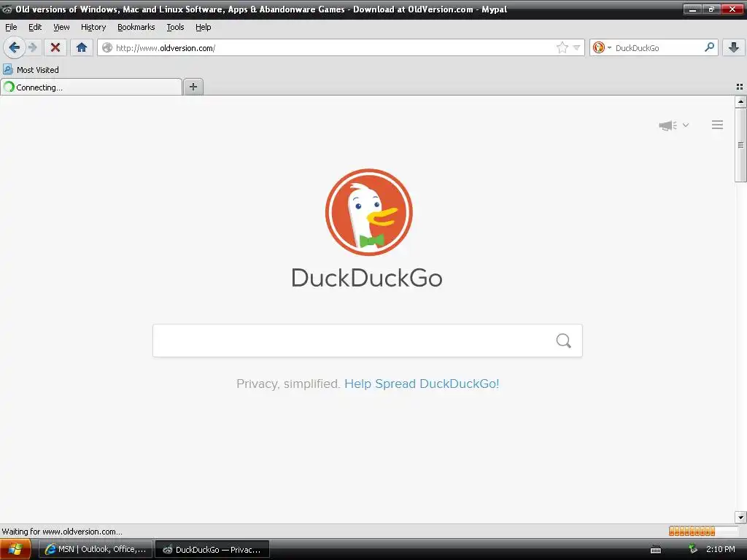Click the keyboard icon in system tray
Viewport: 747px width, 560px height.
pos(656,550)
